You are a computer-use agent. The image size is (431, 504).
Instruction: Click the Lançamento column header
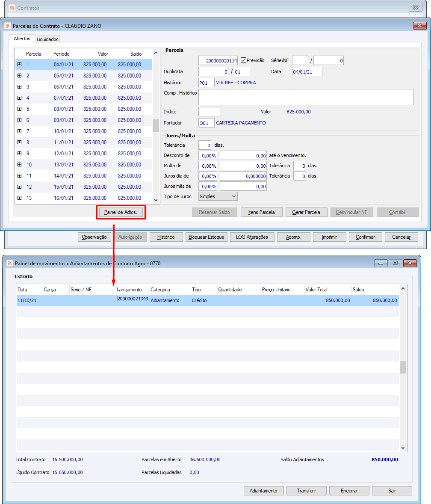point(132,290)
